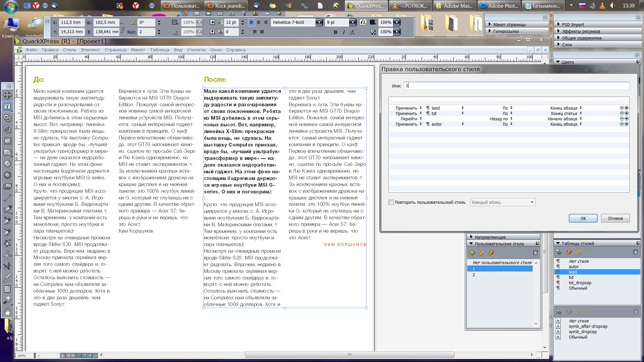
Task: Align text right in the Measurements palette
Action: pos(266,22)
